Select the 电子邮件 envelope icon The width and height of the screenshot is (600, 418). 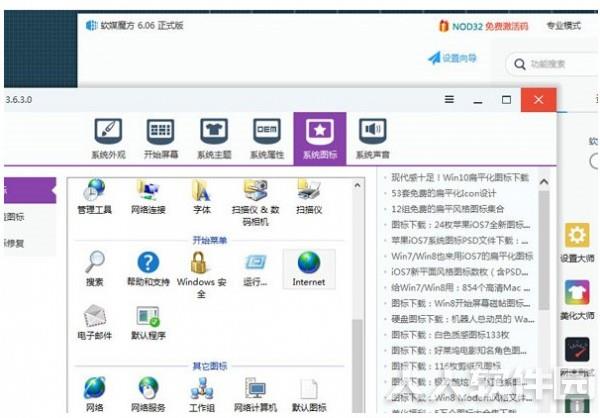pyautogui.click(x=95, y=322)
